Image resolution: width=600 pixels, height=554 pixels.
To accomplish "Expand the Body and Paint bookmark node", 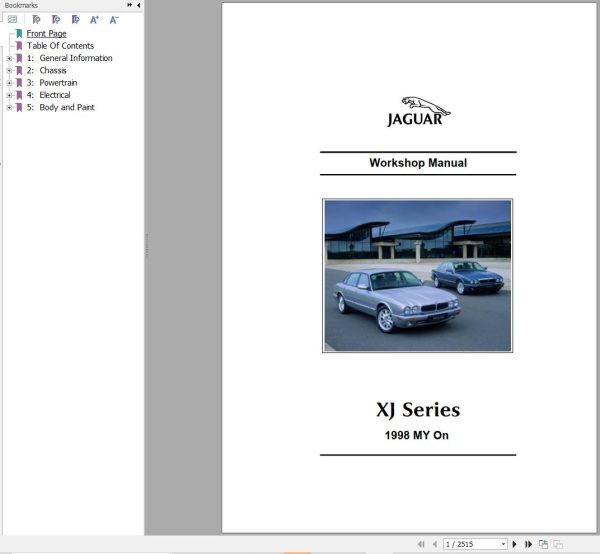I will click(9, 107).
